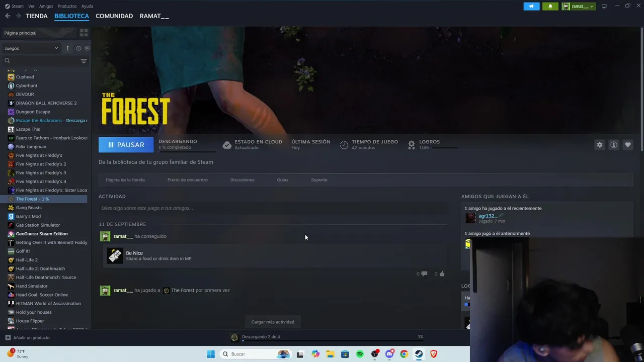Expand the ramat__ account dropdown
This screenshot has height=362, width=644.
579,6
